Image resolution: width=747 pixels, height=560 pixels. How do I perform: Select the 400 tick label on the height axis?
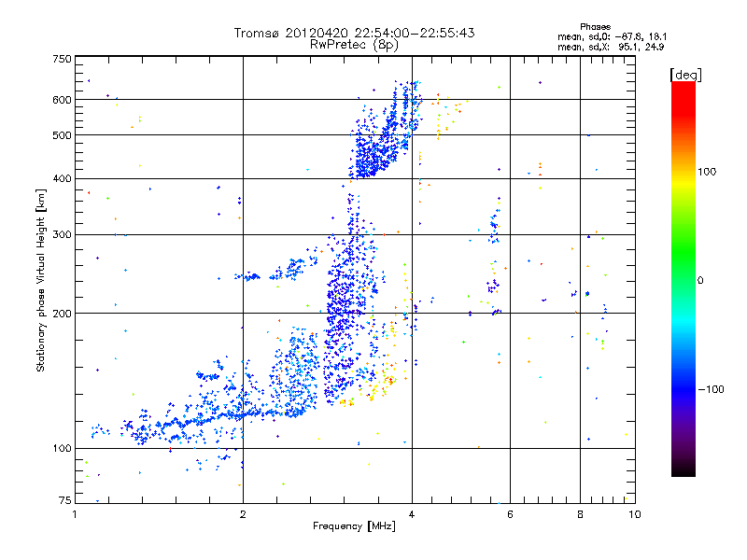click(62, 178)
